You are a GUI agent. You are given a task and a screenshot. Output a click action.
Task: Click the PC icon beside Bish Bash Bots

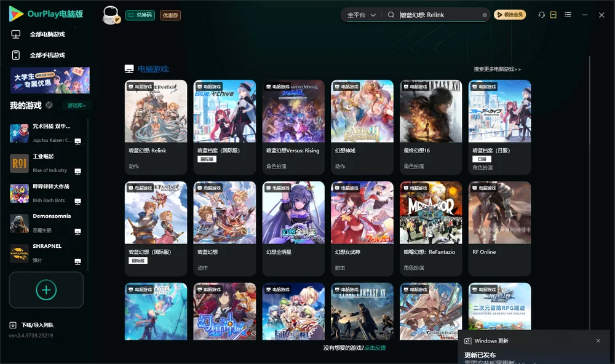[77, 202]
